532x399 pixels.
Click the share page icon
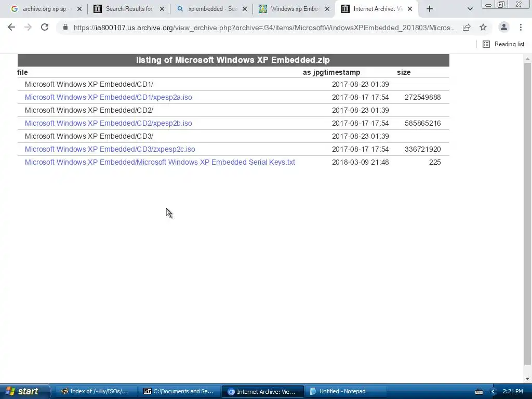coord(467,27)
